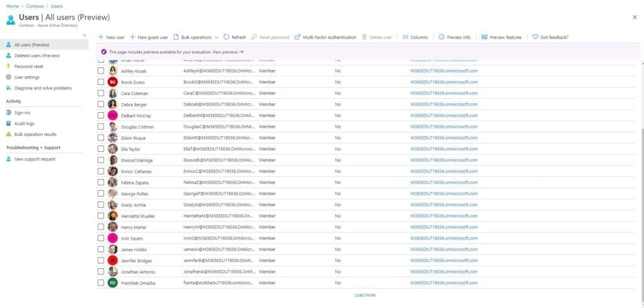
Task: Select the checkbox for James Hobbs
Action: [101, 249]
